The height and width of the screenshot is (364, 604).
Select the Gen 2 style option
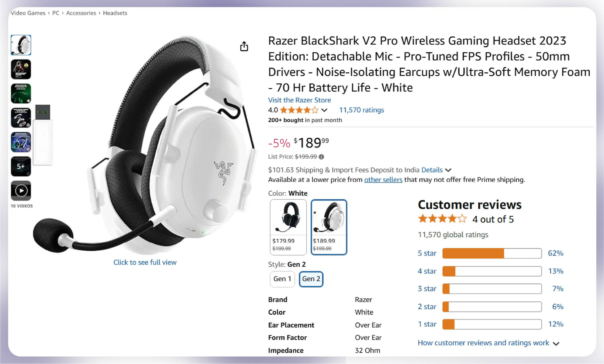[311, 279]
